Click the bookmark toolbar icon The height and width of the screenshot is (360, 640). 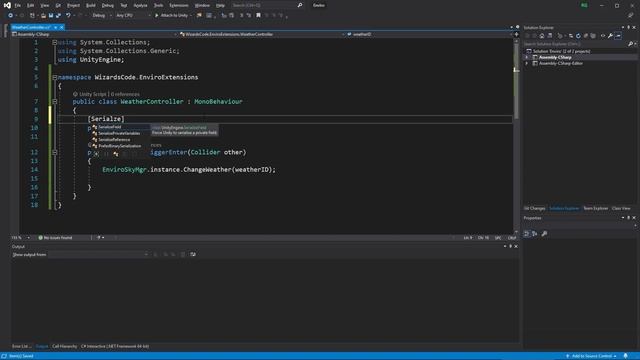(258, 16)
